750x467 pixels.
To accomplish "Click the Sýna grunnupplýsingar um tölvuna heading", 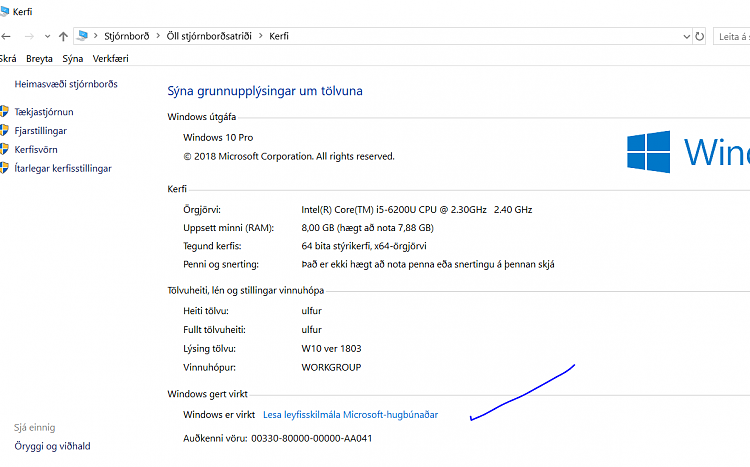I will (265, 91).
